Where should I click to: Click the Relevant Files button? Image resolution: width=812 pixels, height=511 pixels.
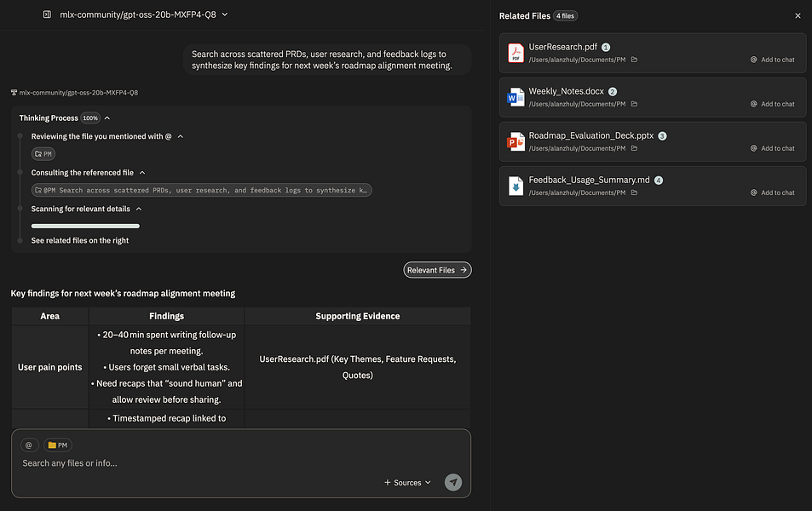pyautogui.click(x=437, y=270)
